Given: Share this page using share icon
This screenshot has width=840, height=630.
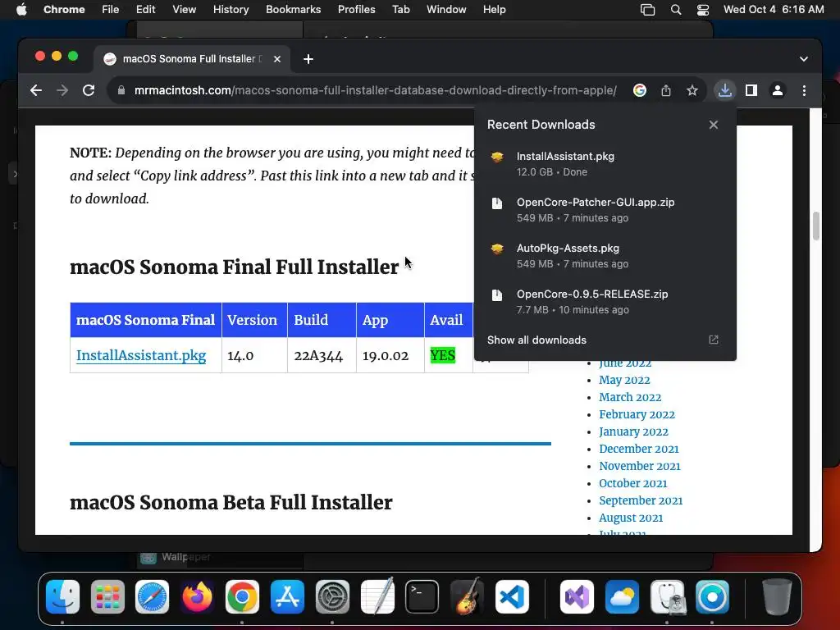Looking at the screenshot, I should pos(666,90).
